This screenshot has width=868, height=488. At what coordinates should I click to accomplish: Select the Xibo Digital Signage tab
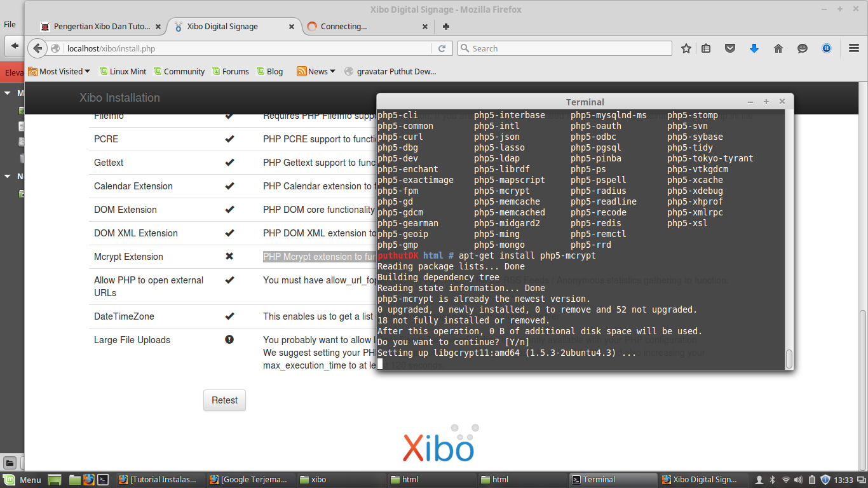222,27
